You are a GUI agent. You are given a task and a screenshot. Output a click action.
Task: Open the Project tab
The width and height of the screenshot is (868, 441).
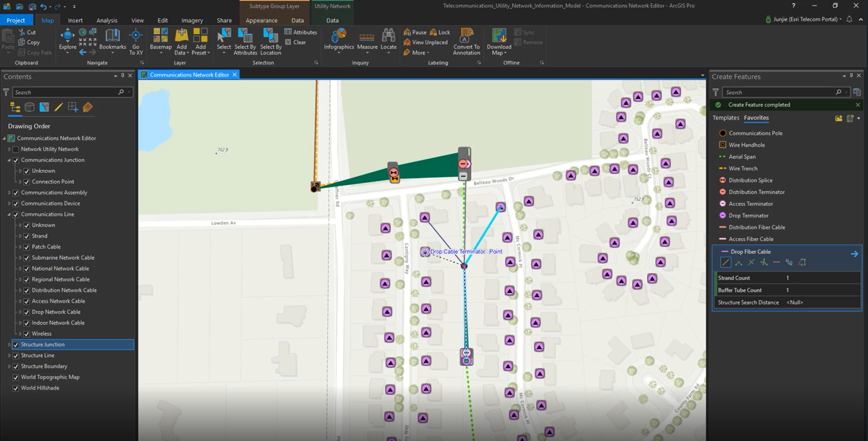pyautogui.click(x=16, y=20)
